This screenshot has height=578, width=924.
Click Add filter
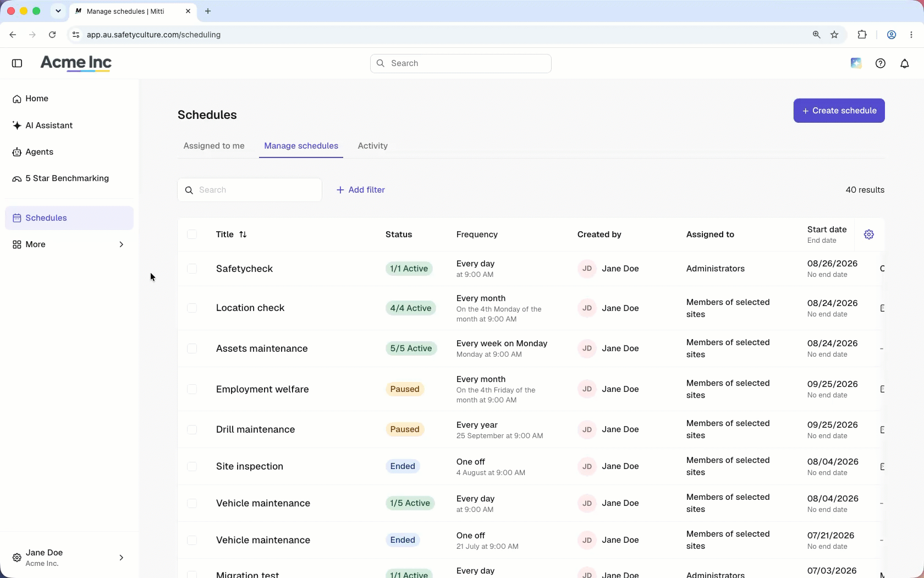click(x=360, y=190)
